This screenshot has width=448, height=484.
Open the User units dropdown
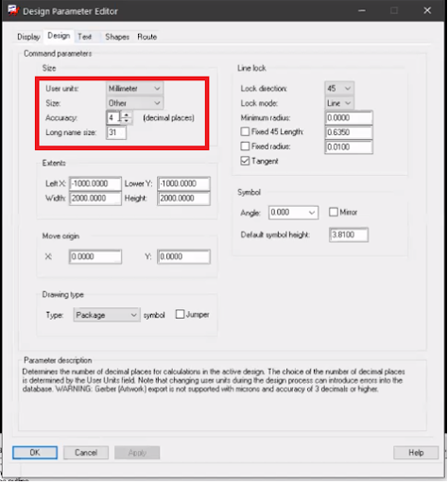click(134, 89)
